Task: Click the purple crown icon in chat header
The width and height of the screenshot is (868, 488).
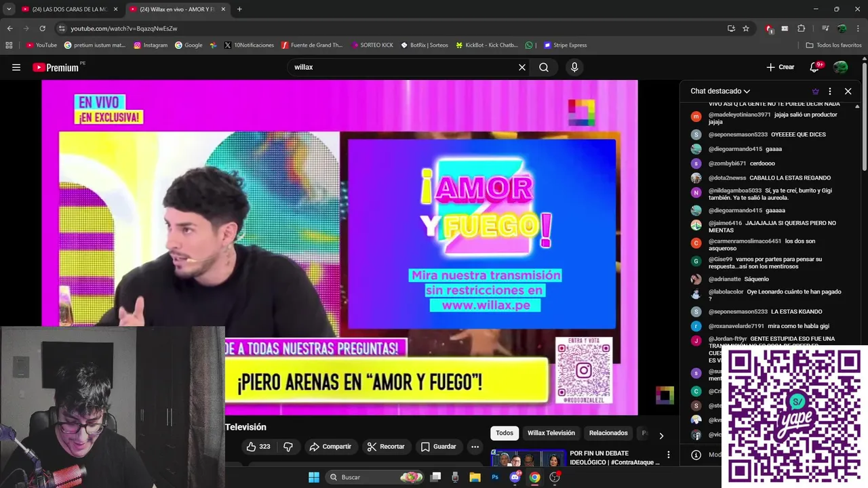Action: point(815,91)
